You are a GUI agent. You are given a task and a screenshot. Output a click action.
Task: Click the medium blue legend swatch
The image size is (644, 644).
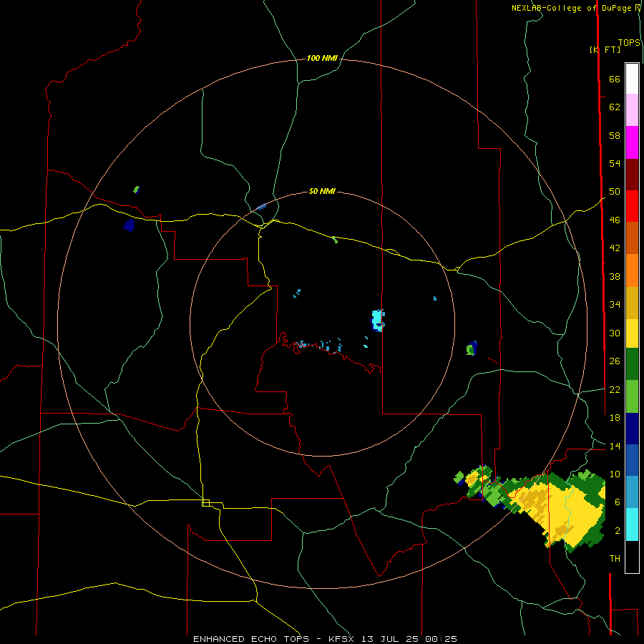point(632,460)
